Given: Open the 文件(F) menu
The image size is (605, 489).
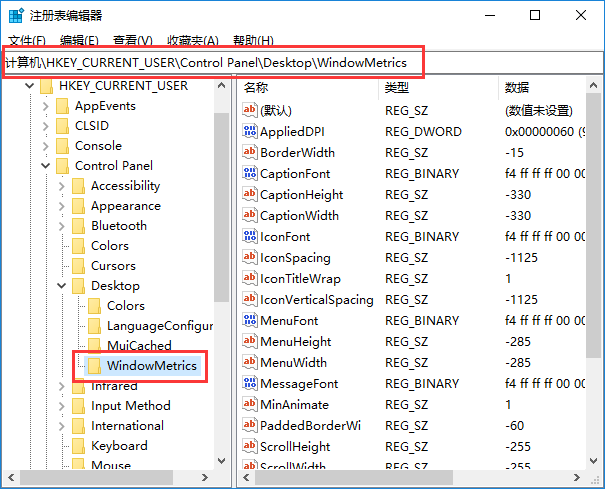Looking at the screenshot, I should 27,40.
